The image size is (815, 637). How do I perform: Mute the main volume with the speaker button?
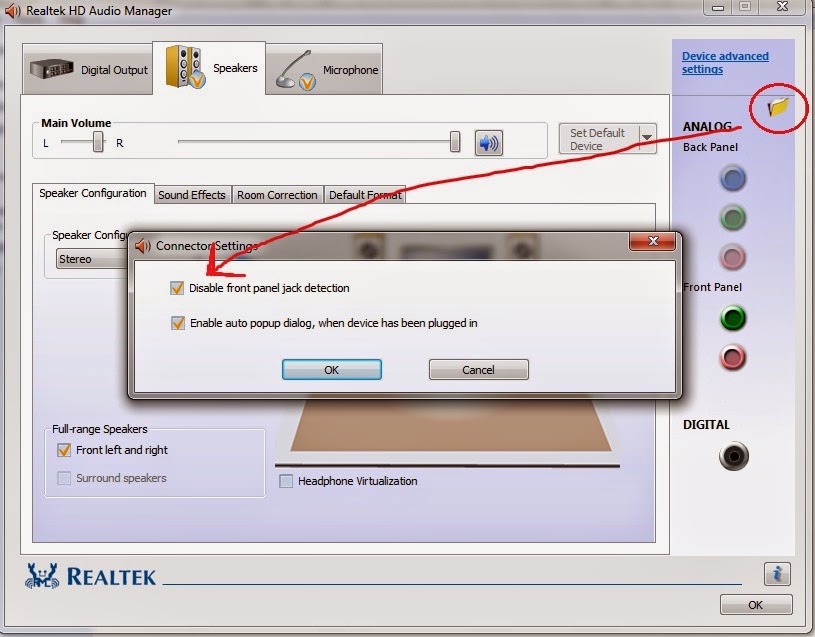(489, 143)
